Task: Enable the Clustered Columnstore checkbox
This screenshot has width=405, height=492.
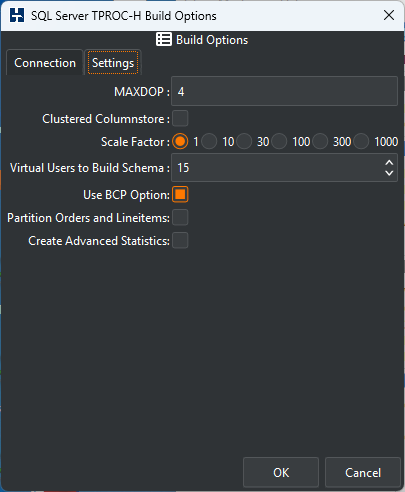Action: coord(180,118)
